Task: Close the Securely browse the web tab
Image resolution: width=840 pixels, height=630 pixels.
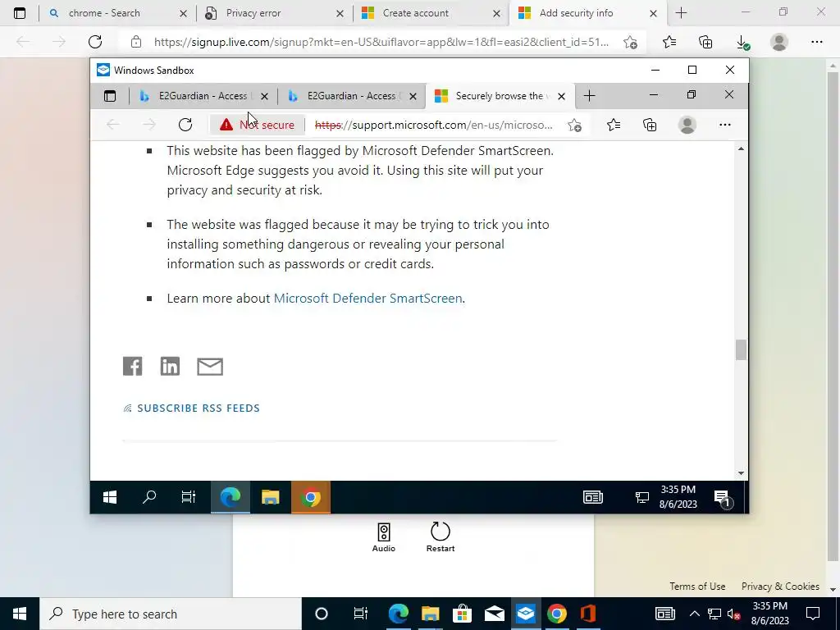Action: [x=561, y=97]
